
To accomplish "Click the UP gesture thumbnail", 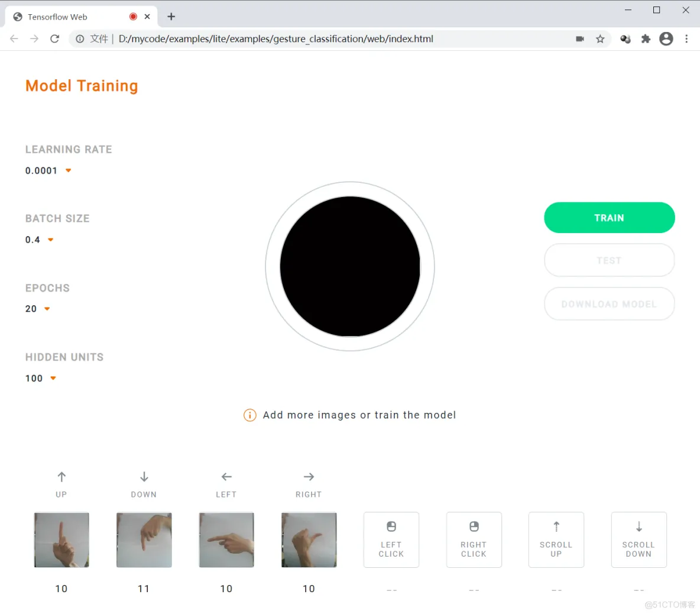I will (61, 540).
